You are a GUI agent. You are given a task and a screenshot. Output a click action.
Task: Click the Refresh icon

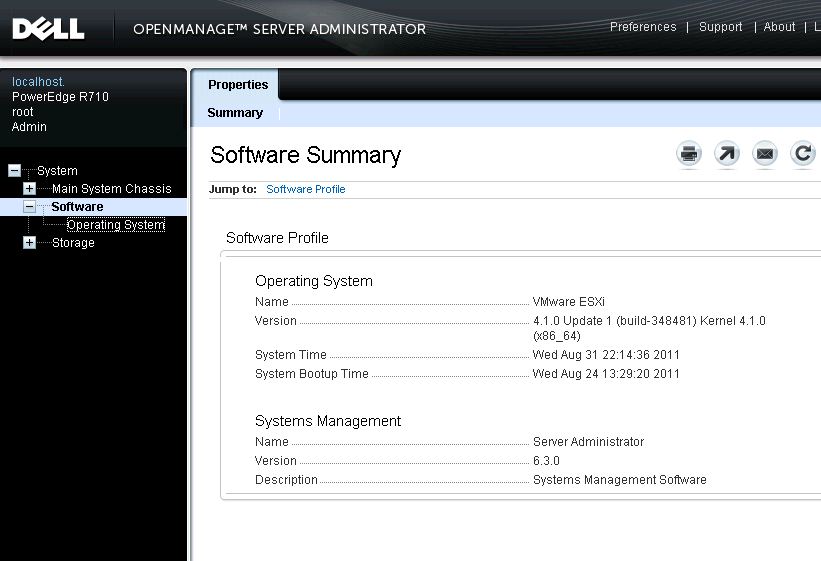tap(802, 154)
